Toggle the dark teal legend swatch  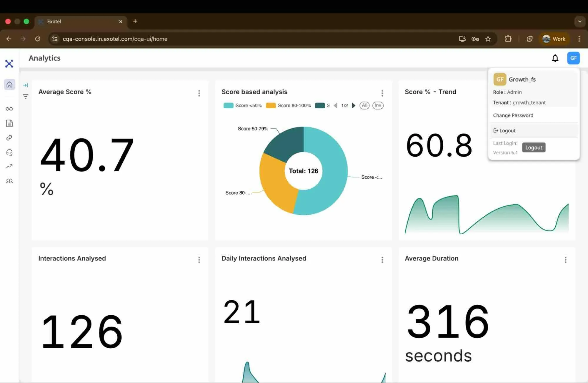point(320,105)
